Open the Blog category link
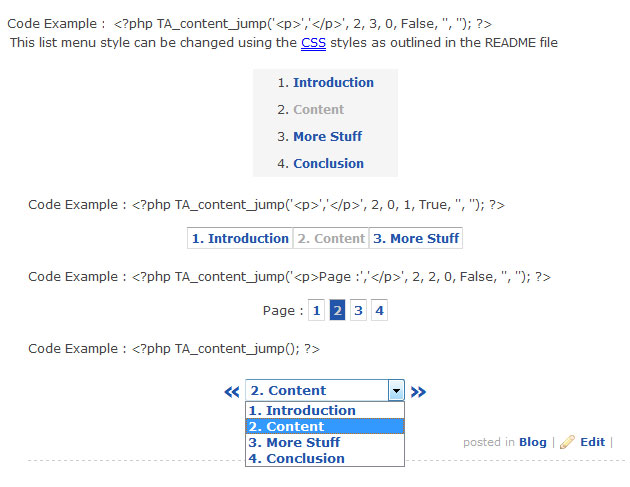Screen dimensions: 630x487 point(532,442)
